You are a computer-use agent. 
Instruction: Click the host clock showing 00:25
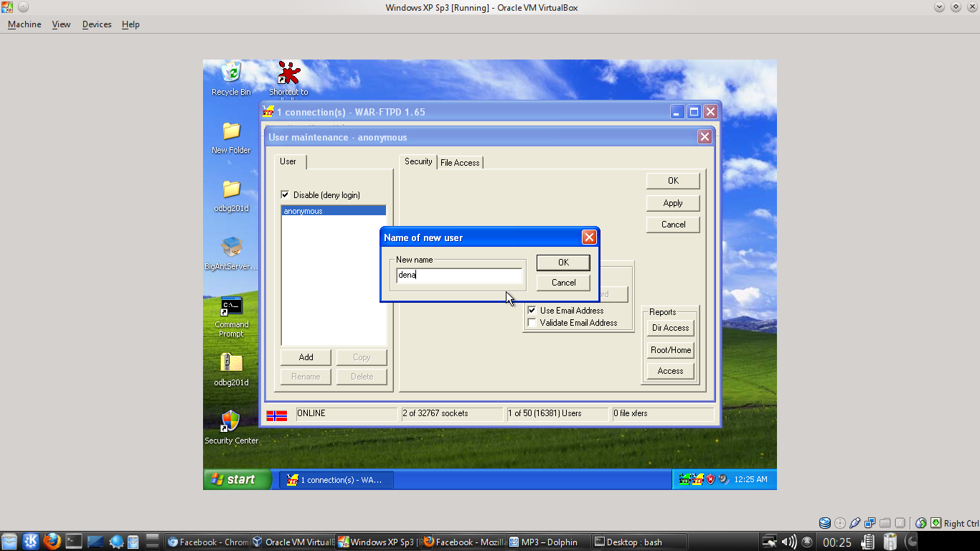click(837, 542)
